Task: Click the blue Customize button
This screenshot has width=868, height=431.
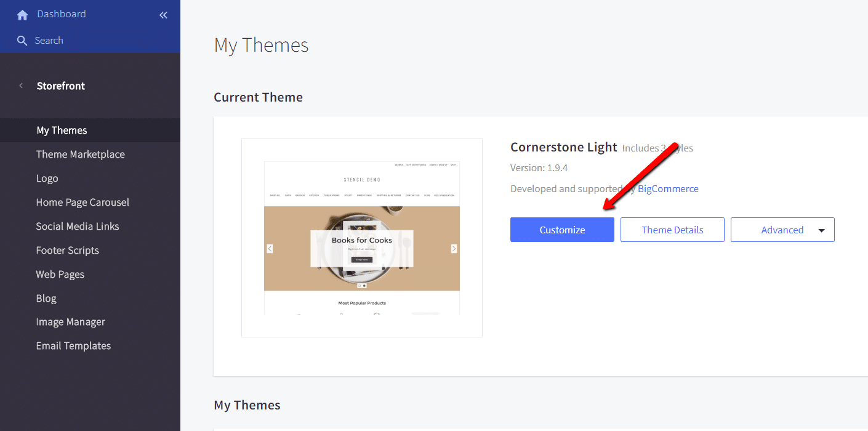Action: click(x=562, y=230)
